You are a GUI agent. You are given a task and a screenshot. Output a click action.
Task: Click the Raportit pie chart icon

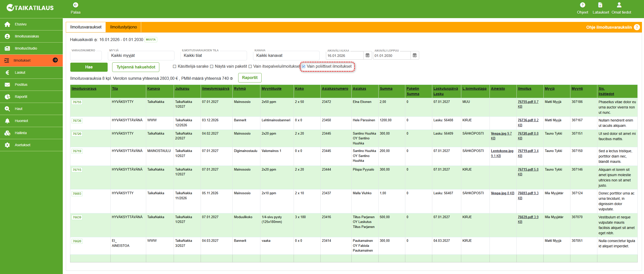point(7,97)
